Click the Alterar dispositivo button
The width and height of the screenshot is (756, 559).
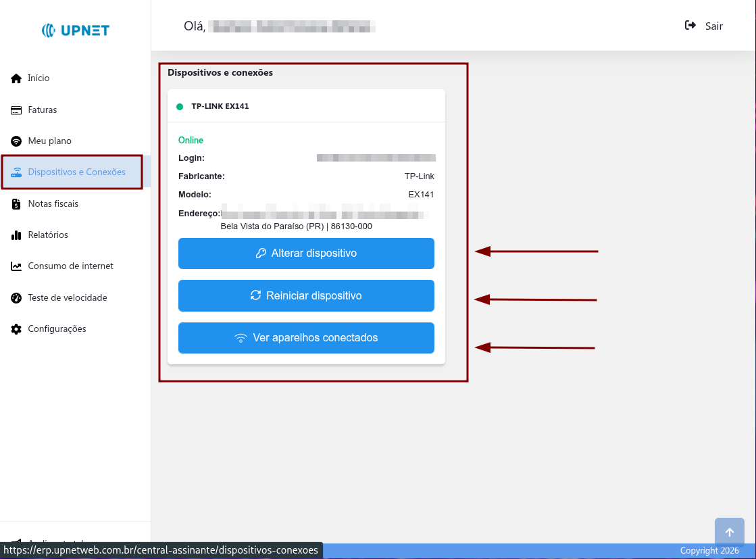[x=306, y=253]
